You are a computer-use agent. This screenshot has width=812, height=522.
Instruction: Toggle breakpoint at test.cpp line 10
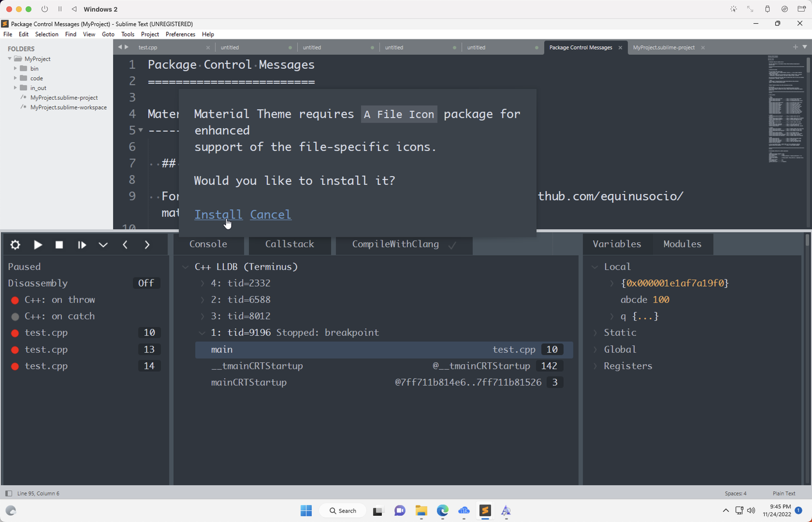tap(15, 333)
